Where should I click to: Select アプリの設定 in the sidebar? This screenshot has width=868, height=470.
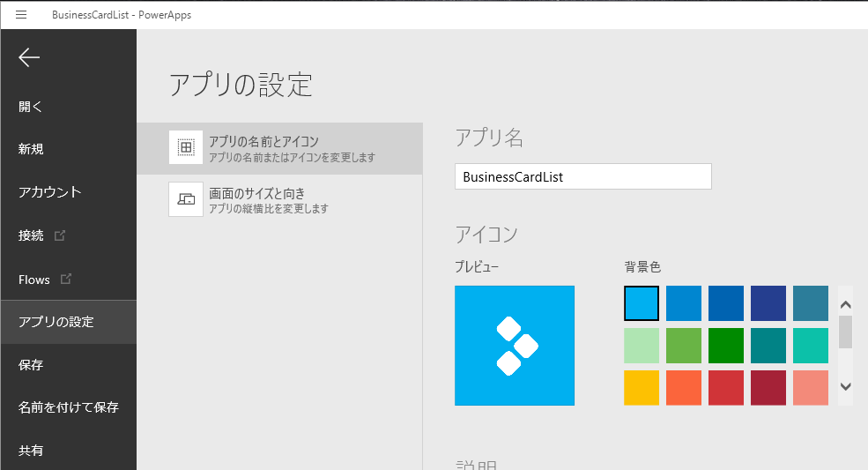(69, 322)
